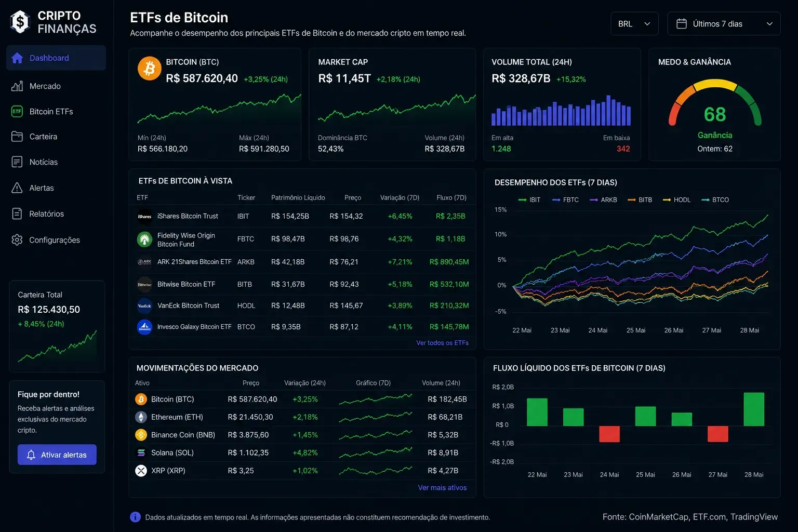Click the Ver todos os ETFs link
This screenshot has width=798, height=532.
(x=442, y=343)
